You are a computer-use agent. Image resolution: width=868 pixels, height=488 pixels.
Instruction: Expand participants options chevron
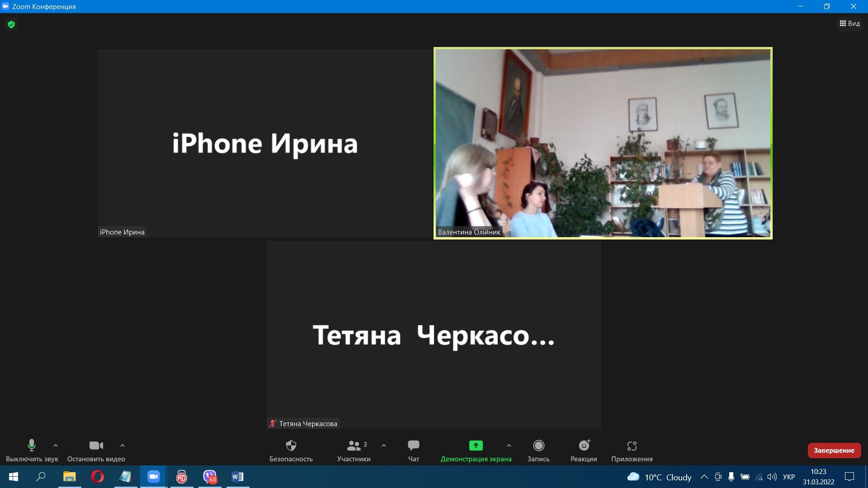pyautogui.click(x=384, y=446)
